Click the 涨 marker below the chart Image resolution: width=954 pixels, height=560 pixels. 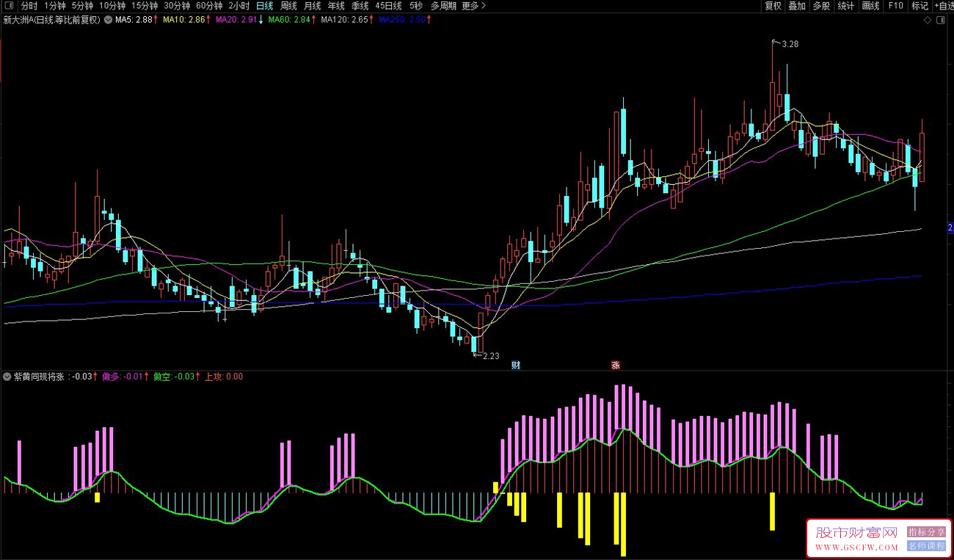coord(615,365)
